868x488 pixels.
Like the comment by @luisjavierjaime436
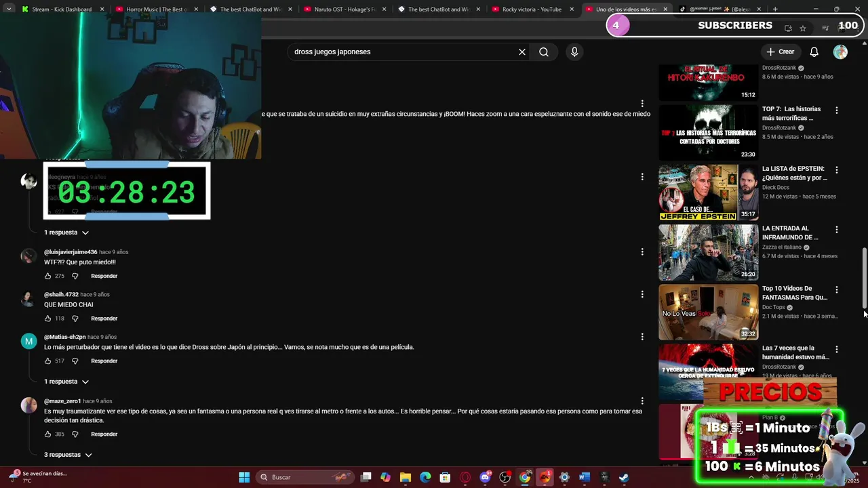click(x=47, y=276)
